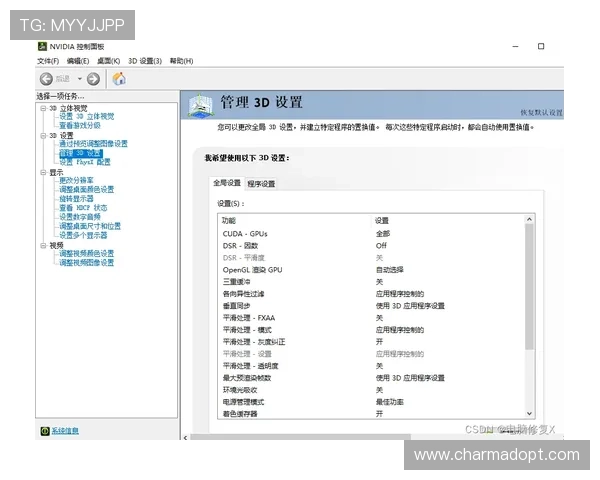Select the 平滑处理 - 模式 row

371,330
